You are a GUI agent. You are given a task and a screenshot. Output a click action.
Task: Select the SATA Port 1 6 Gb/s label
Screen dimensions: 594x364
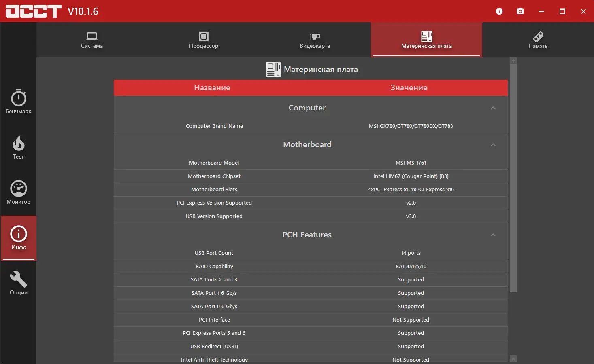(x=214, y=293)
